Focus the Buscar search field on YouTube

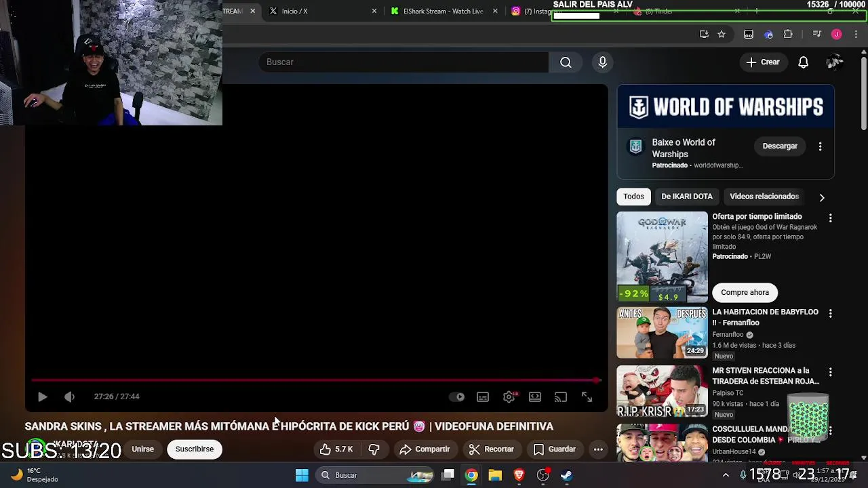[x=403, y=62]
